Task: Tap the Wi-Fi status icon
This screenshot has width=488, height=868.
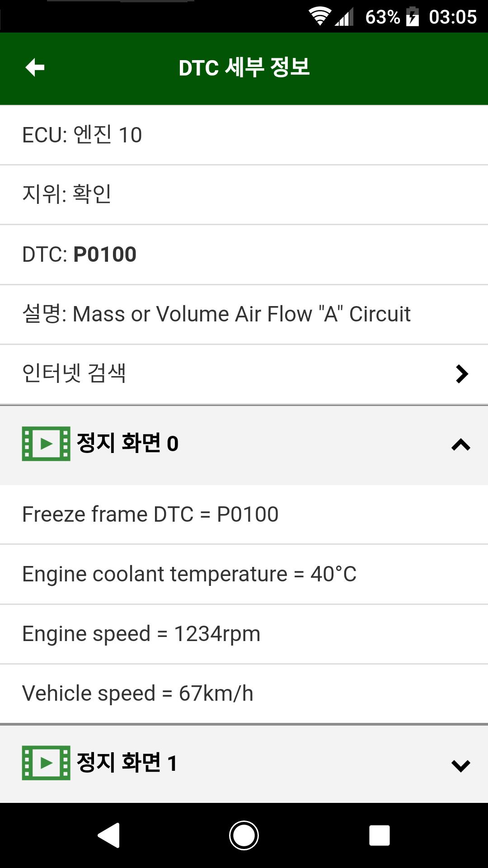Action: click(320, 17)
